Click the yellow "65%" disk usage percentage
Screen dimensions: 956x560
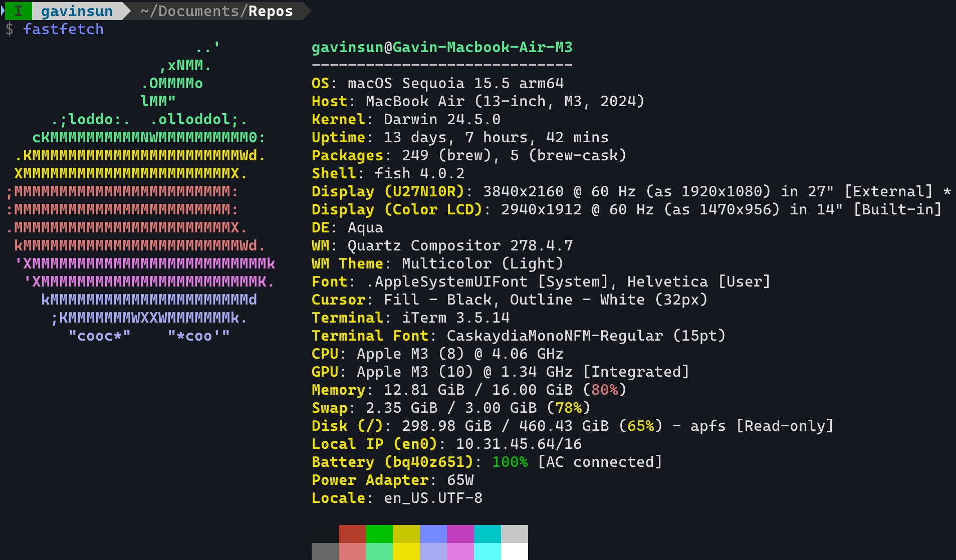pyautogui.click(x=641, y=426)
